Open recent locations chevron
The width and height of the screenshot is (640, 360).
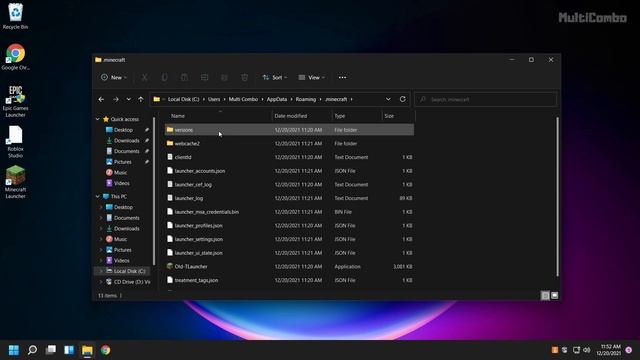129,99
